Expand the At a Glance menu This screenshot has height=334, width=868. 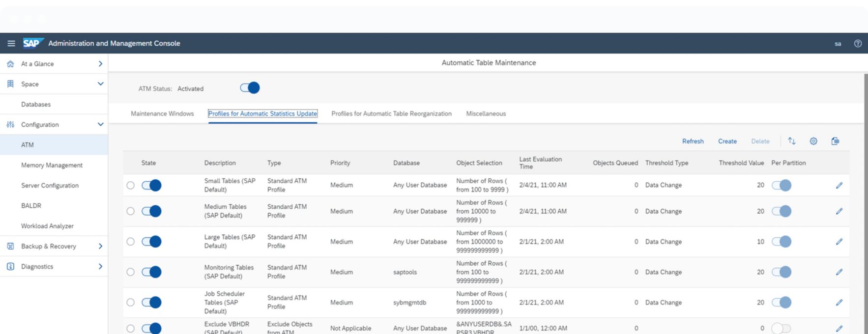click(100, 64)
